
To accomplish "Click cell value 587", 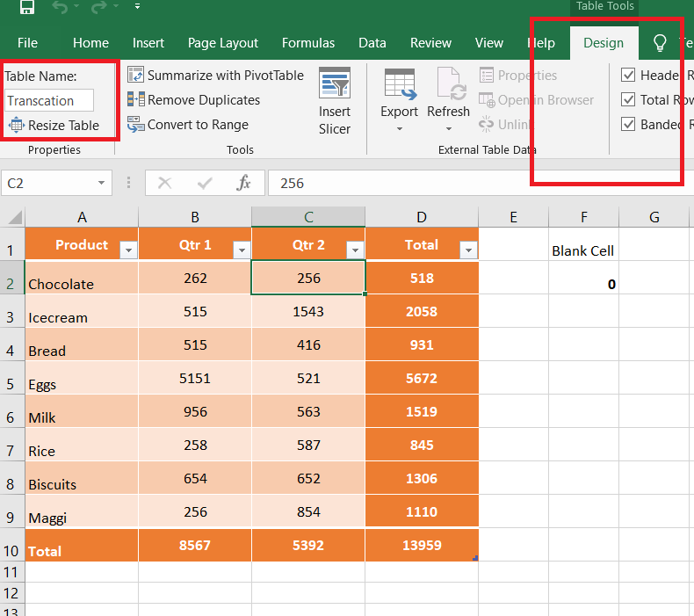I will (308, 445).
